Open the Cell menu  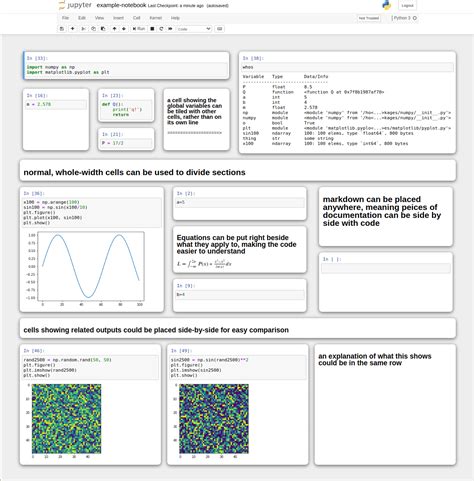137,18
